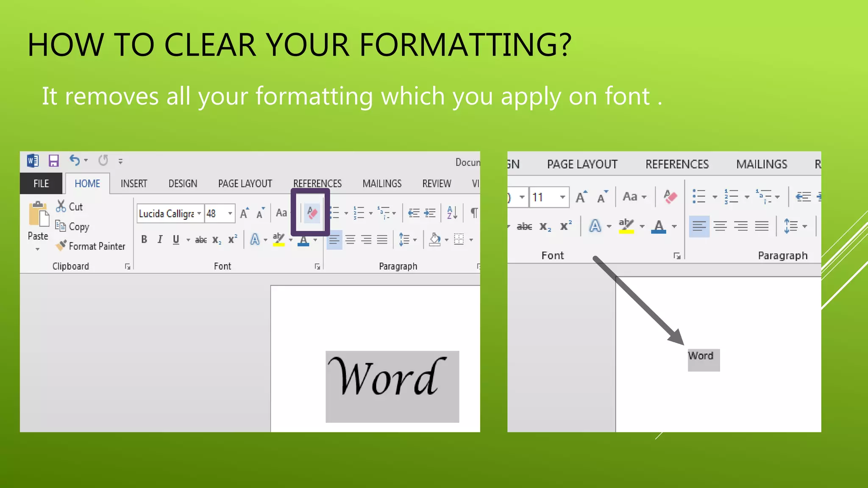The height and width of the screenshot is (488, 868).
Task: Click Grow Font icon in right screenshot
Action: pyautogui.click(x=581, y=197)
